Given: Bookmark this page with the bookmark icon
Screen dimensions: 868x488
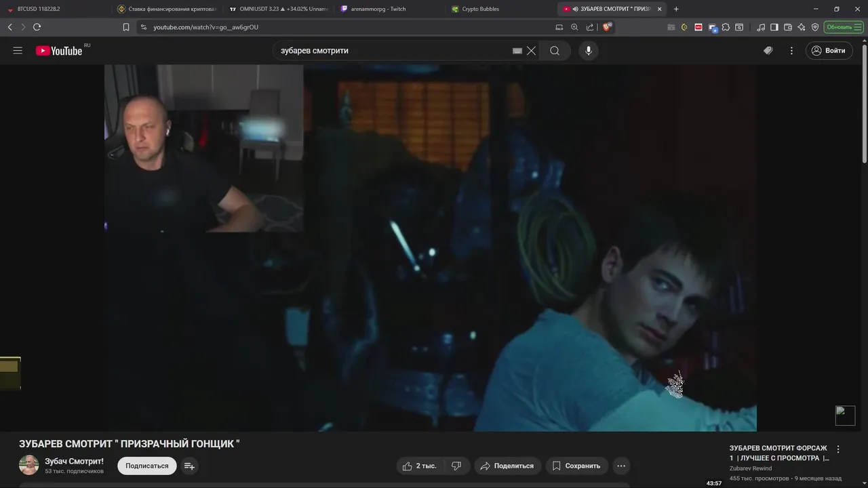Looking at the screenshot, I should coord(126,27).
